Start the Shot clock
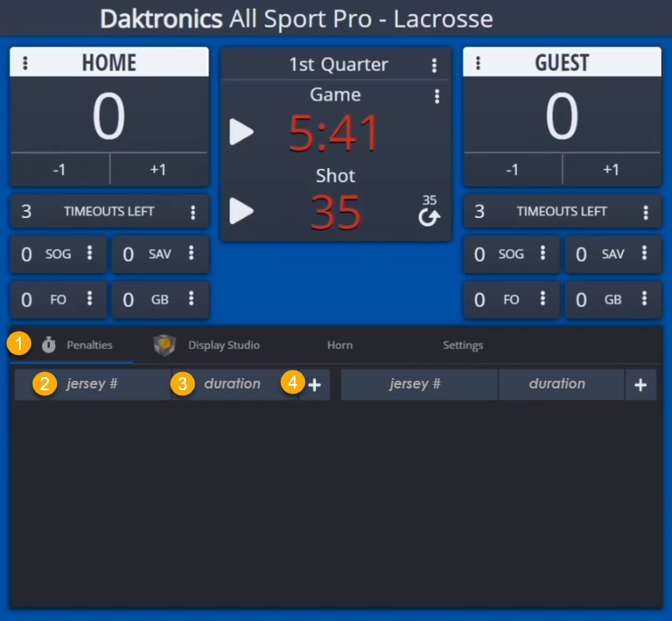 pyautogui.click(x=241, y=210)
